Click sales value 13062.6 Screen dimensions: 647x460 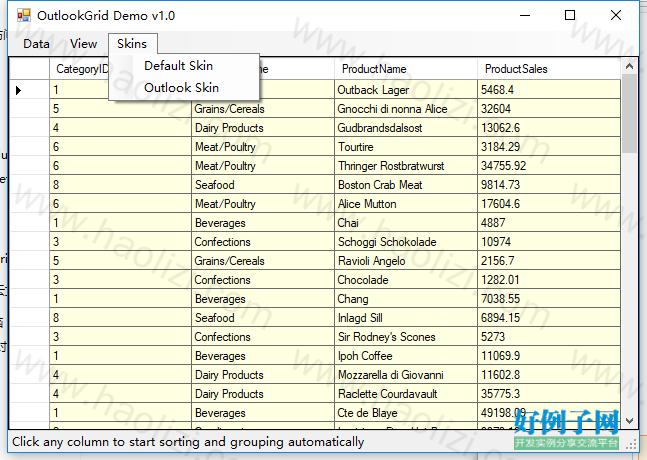(549, 127)
